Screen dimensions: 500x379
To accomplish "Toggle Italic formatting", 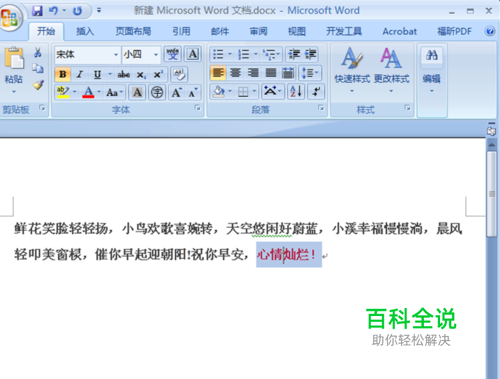I will (x=80, y=74).
